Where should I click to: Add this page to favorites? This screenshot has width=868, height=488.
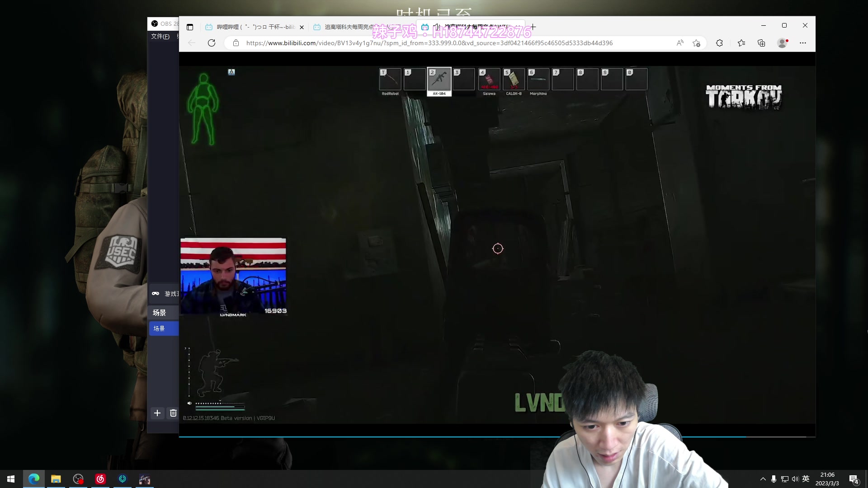[696, 43]
